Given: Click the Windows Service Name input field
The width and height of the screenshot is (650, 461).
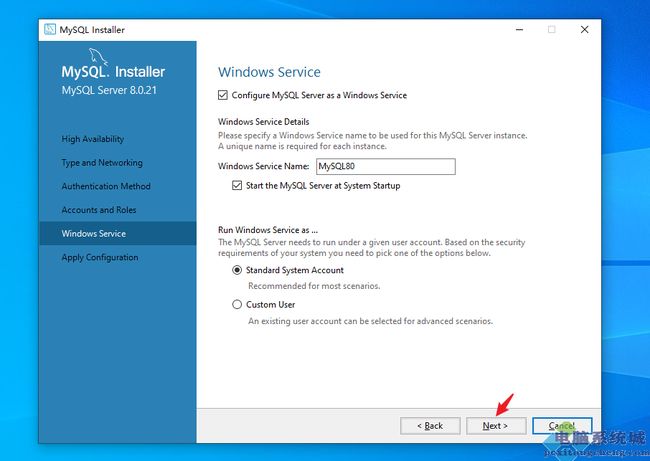Looking at the screenshot, I should click(x=386, y=166).
